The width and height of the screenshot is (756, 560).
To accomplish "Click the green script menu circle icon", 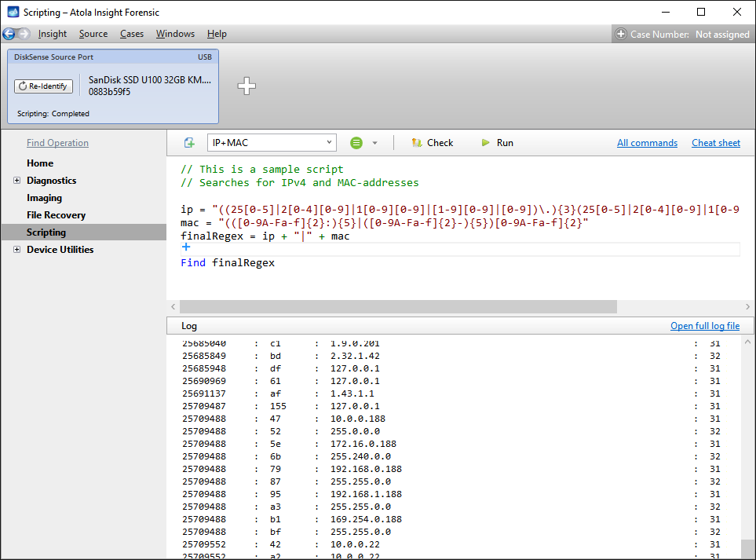I will 356,143.
